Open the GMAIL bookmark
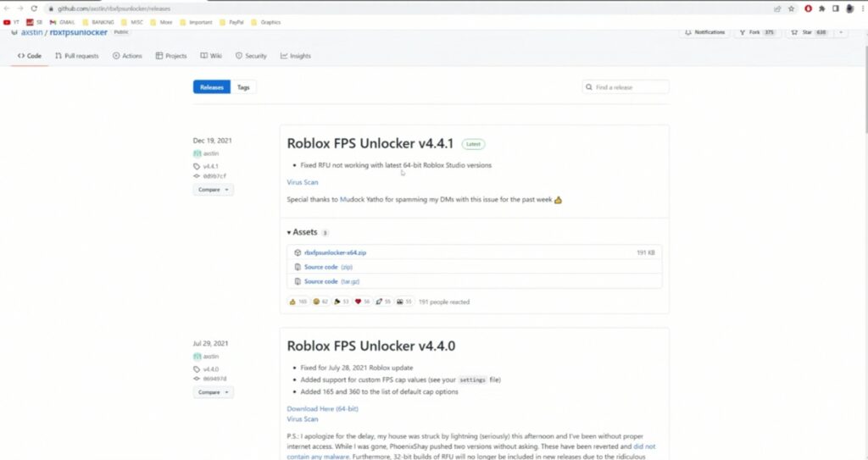This screenshot has width=868, height=460. tap(62, 23)
